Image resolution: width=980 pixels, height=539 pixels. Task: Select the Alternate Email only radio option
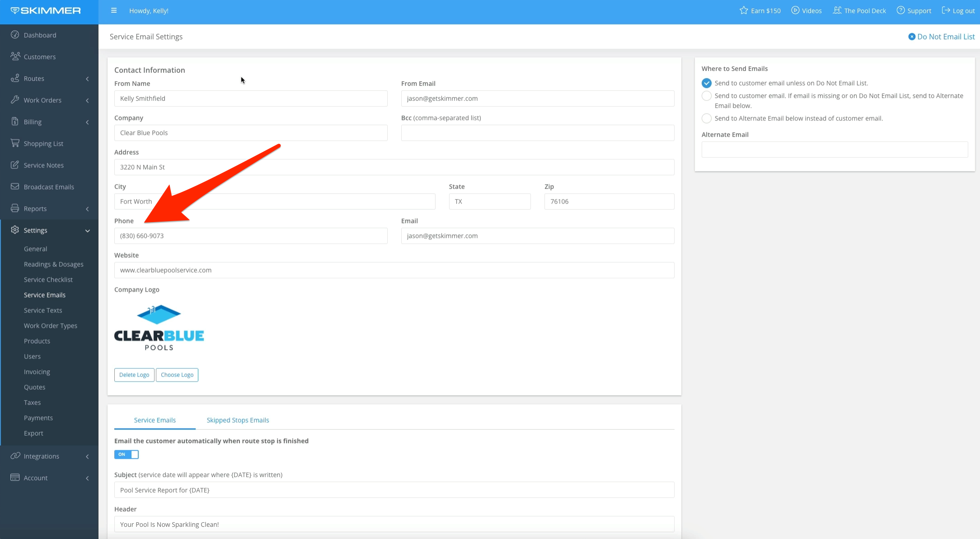coord(707,118)
